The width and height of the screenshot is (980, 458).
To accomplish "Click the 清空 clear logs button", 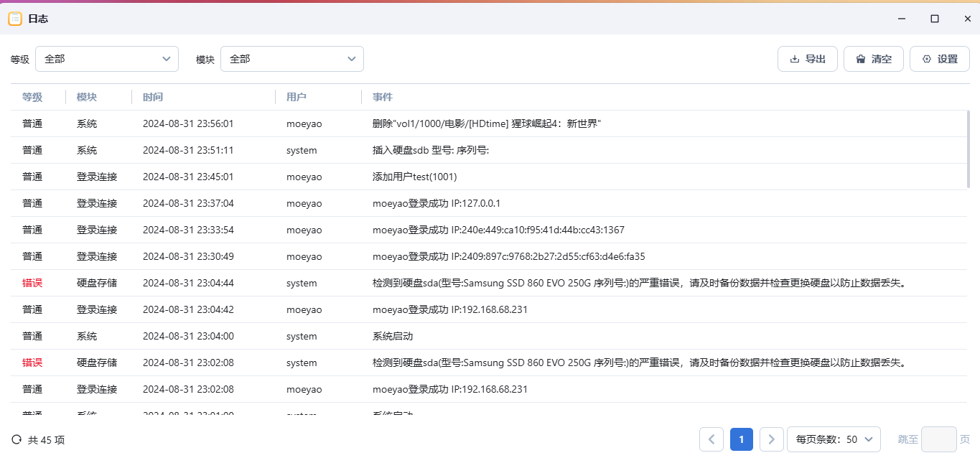I will [874, 59].
